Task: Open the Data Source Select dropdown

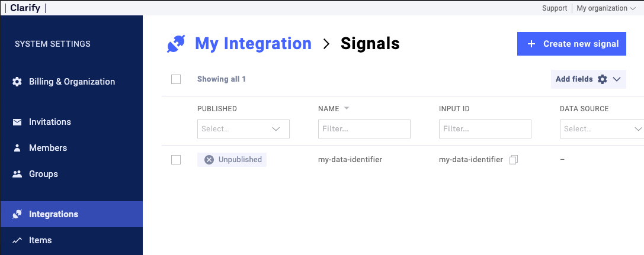Action: coord(601,129)
